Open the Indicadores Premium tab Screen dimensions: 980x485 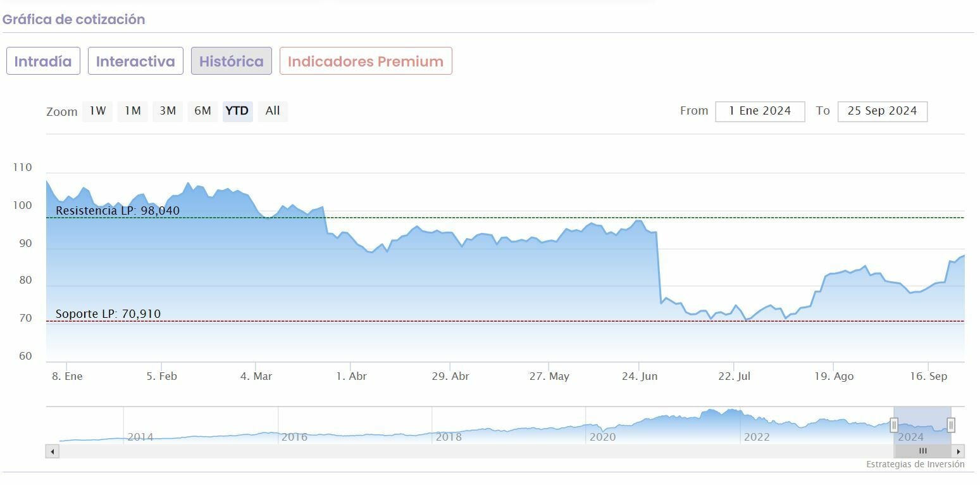click(366, 61)
